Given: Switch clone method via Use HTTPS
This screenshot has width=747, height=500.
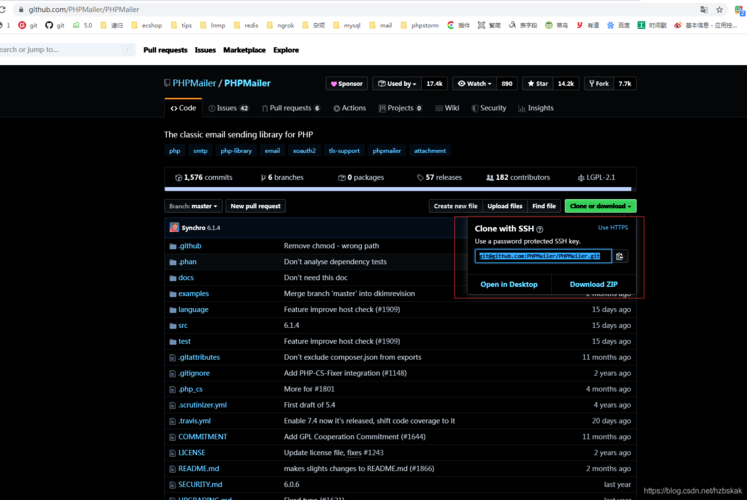Looking at the screenshot, I should (613, 228).
